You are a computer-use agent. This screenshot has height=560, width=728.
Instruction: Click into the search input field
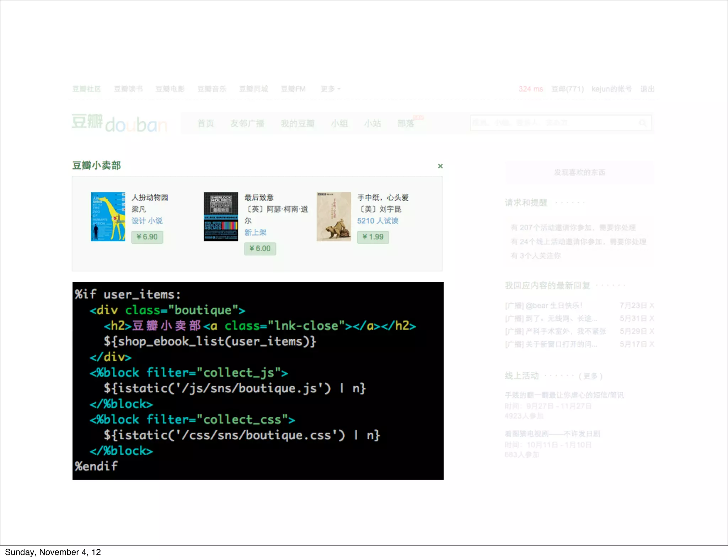coord(551,123)
